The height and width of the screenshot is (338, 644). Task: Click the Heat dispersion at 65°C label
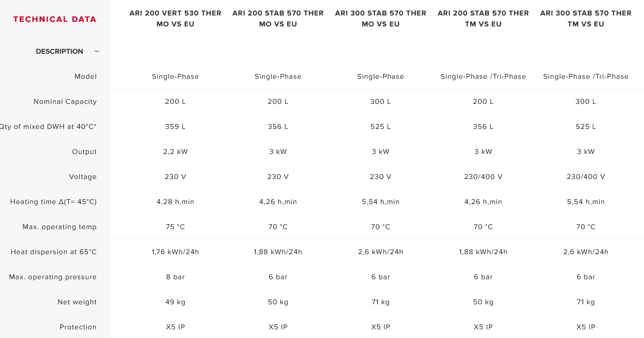coord(54,252)
